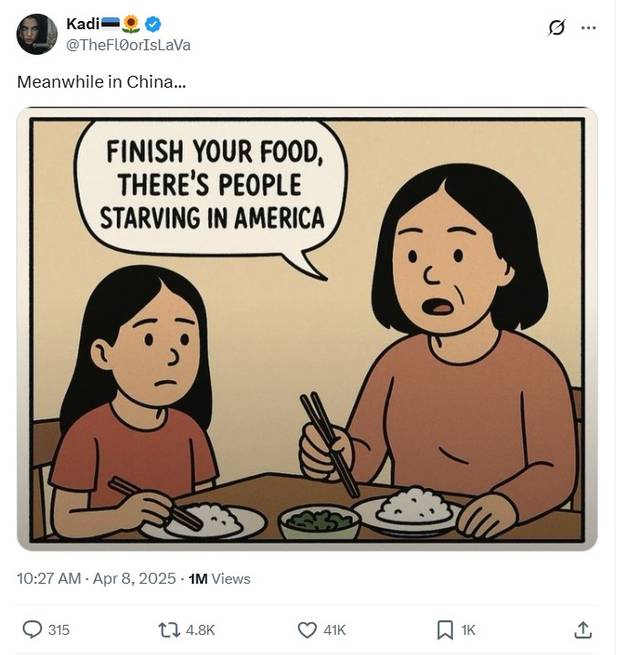Click the speech bubble reply icon
The height and width of the screenshot is (655, 622).
tap(32, 629)
